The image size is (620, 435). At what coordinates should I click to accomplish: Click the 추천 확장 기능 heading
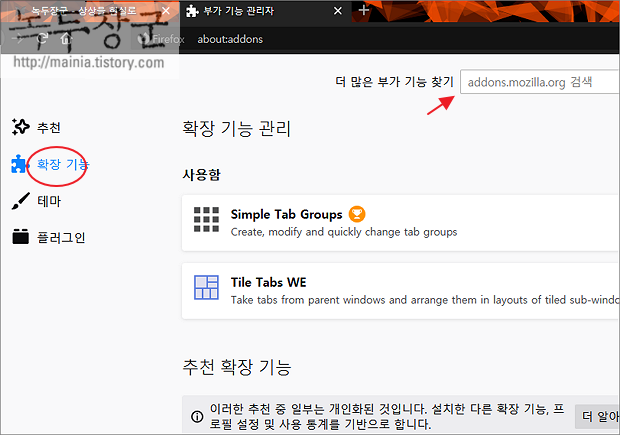coord(237,367)
